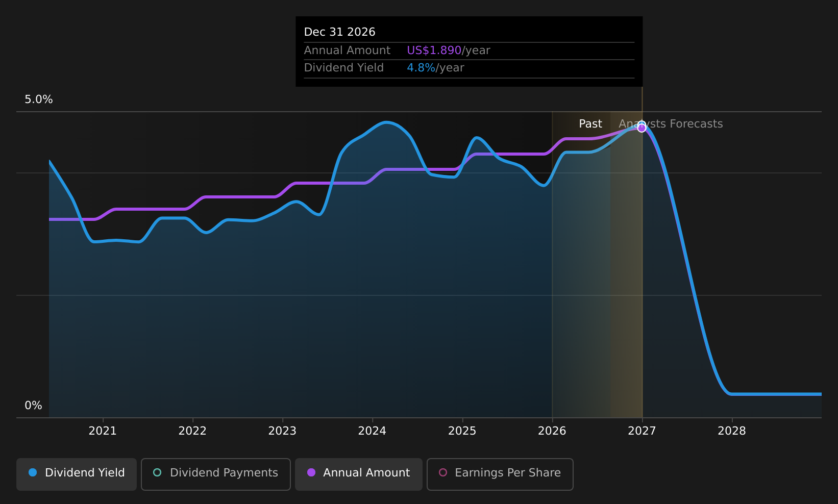Click the 5.0% y-axis label
The height and width of the screenshot is (504, 838).
click(39, 99)
